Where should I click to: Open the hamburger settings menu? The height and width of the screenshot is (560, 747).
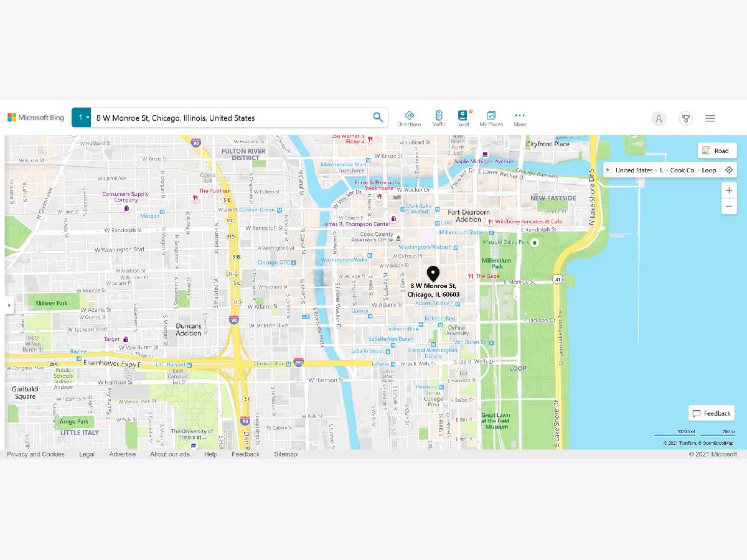pyautogui.click(x=710, y=118)
